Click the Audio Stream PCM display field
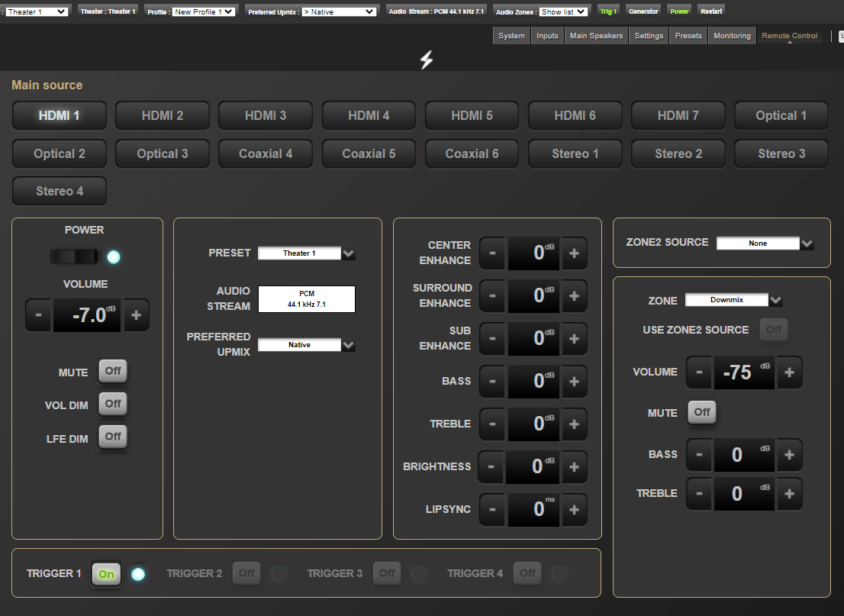The width and height of the screenshot is (844, 616). (x=306, y=299)
